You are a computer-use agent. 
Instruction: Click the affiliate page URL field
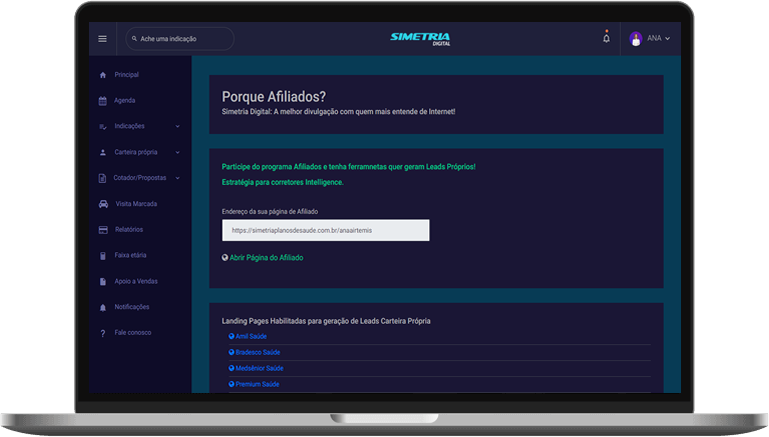tap(326, 230)
